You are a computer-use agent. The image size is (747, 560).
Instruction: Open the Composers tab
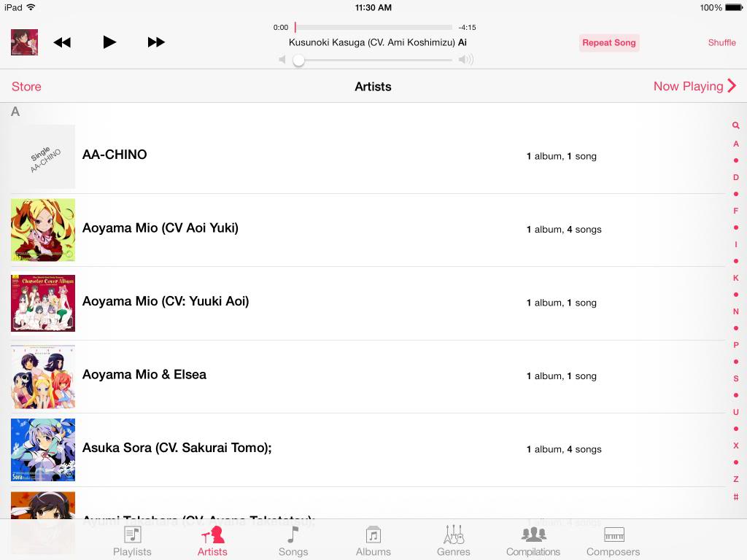point(613,542)
